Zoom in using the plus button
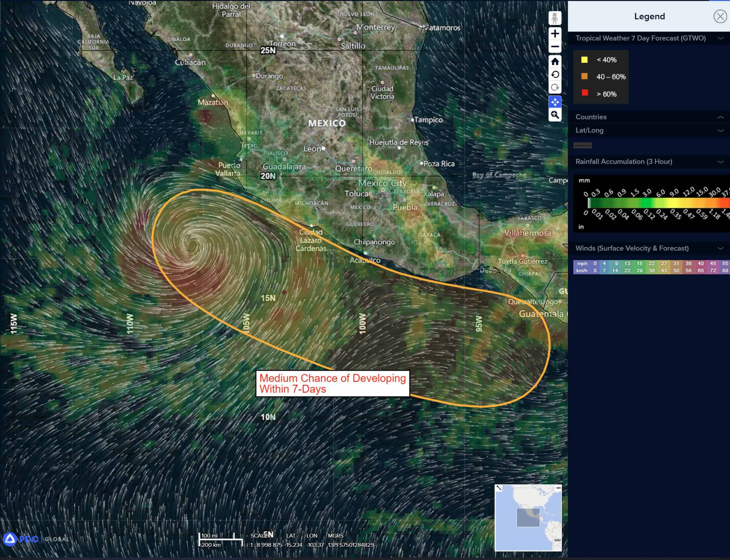Viewport: 730px width, 560px height. tap(555, 33)
